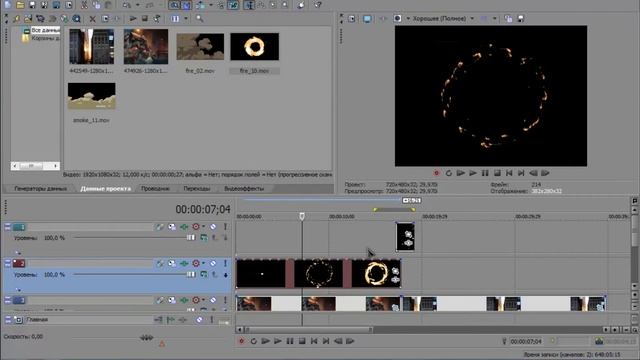Image resolution: width=640 pixels, height=360 pixels.
Task: Open the Auto Ripple mode dropdown arrow
Action: [x=211, y=5]
